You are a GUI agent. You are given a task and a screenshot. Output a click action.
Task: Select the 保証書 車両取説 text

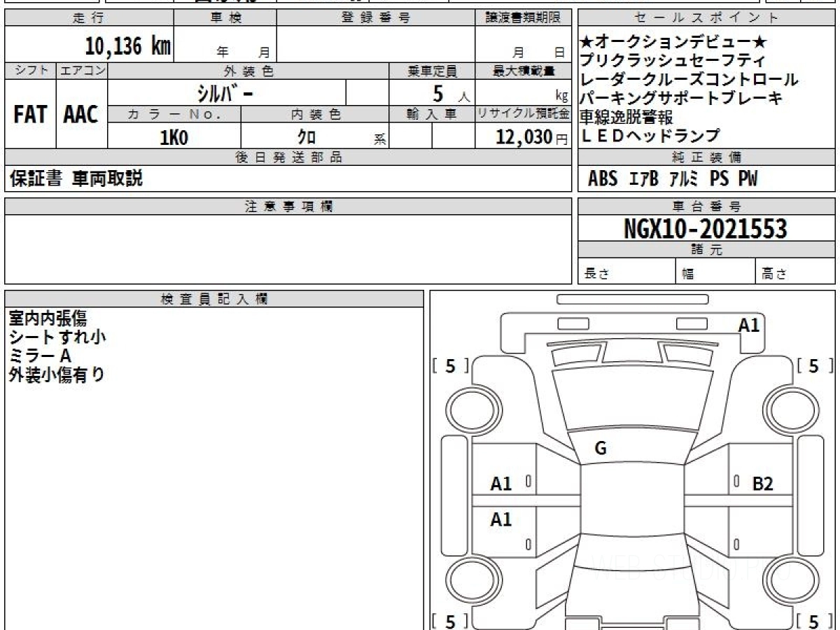[76, 179]
